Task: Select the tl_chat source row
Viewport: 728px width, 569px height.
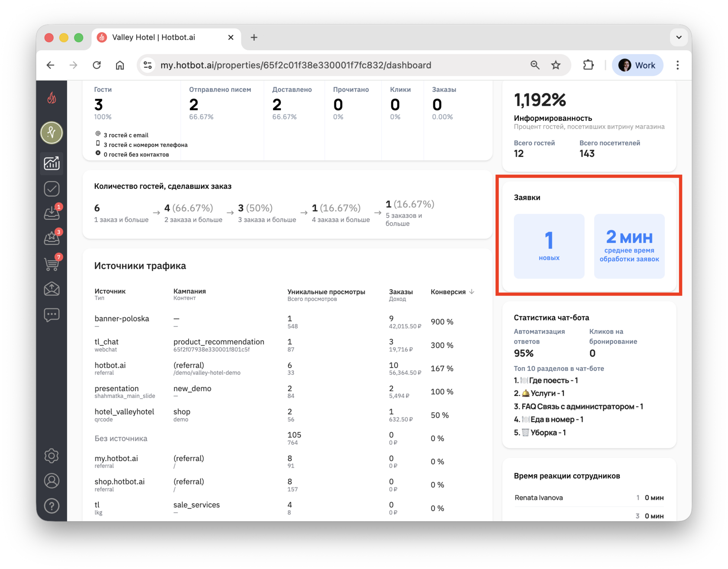Action: [x=287, y=345]
